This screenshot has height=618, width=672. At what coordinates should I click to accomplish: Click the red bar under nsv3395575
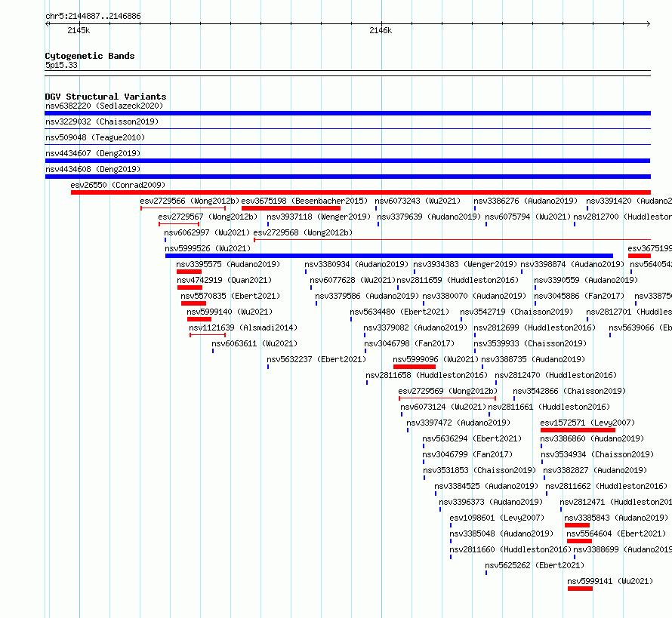coord(189,272)
